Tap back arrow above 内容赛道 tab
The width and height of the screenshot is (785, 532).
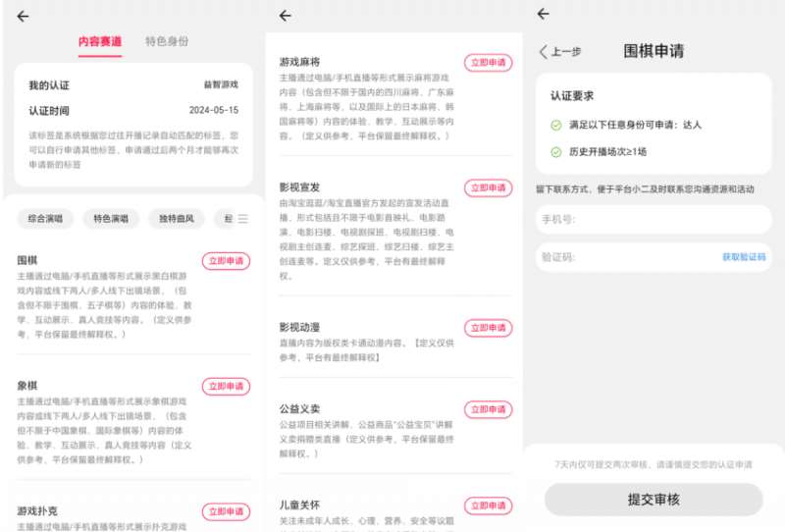[x=24, y=16]
